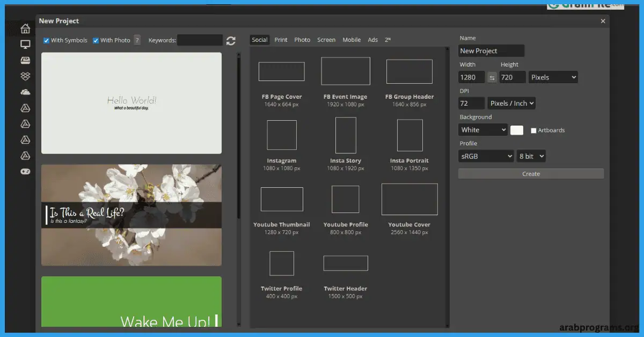Swap width and height values
This screenshot has height=337, width=644.
492,77
